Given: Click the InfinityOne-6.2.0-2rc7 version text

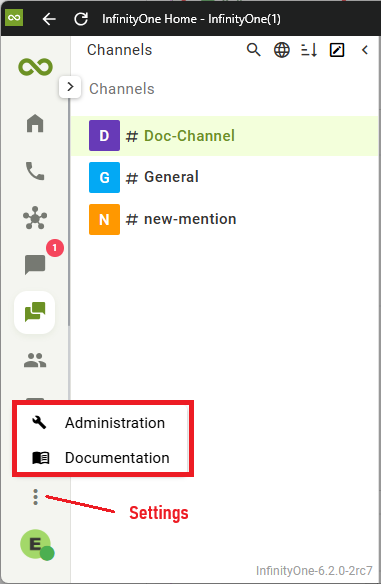Looking at the screenshot, I should [314, 571].
